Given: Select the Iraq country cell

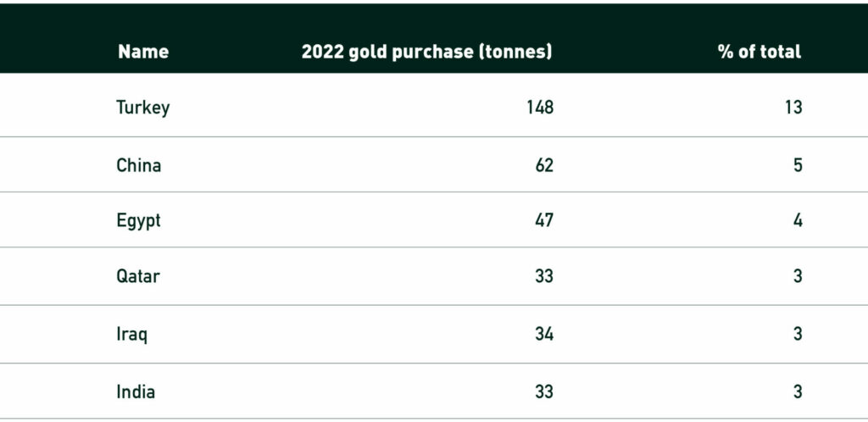Looking at the screenshot, I should 131,334.
